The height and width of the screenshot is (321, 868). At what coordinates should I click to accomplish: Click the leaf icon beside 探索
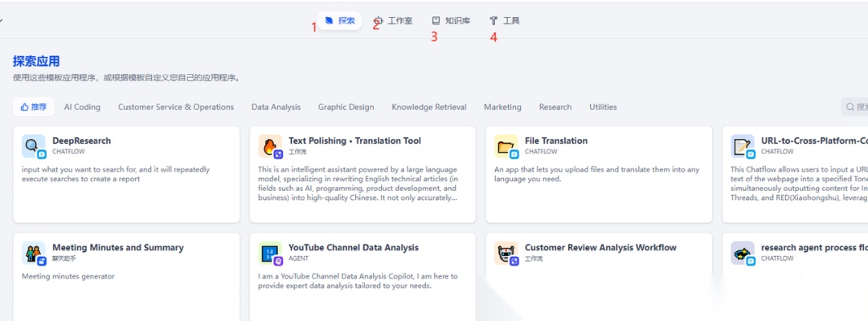(x=330, y=21)
